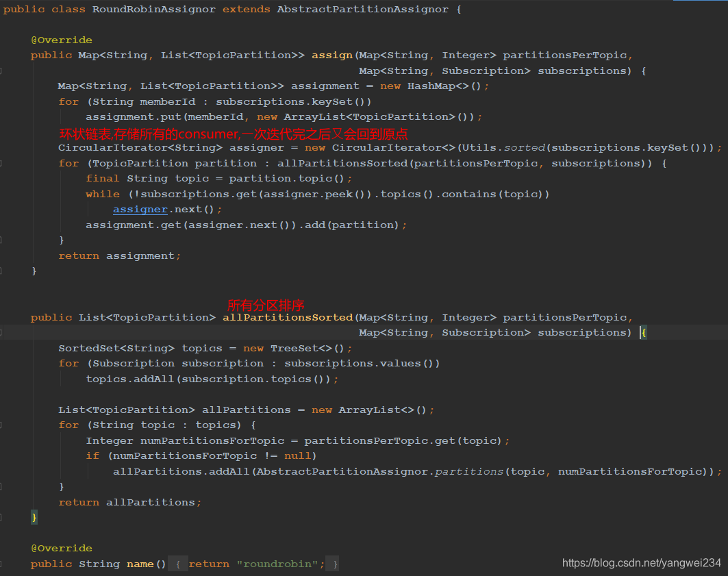
Task: Expand the folded name() method opening brace
Action: (178, 564)
